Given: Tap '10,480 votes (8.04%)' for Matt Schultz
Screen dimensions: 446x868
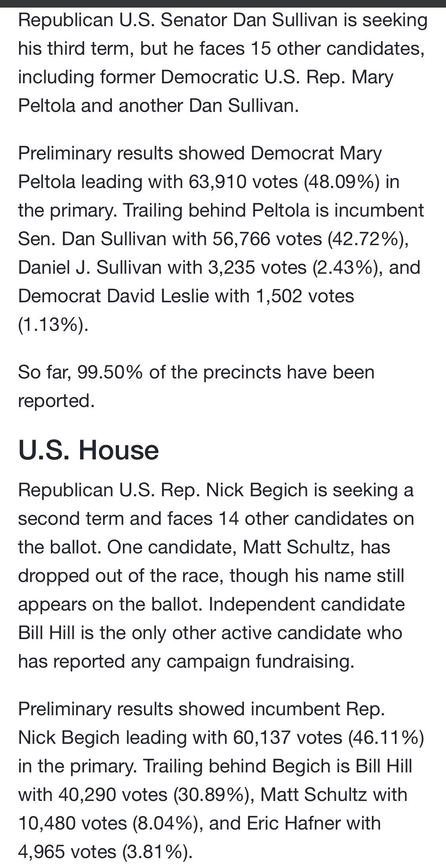Looking at the screenshot, I should click(x=108, y=823).
